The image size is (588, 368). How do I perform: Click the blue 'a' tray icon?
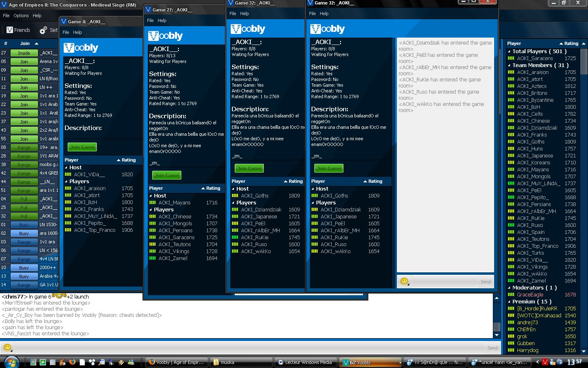point(560,362)
